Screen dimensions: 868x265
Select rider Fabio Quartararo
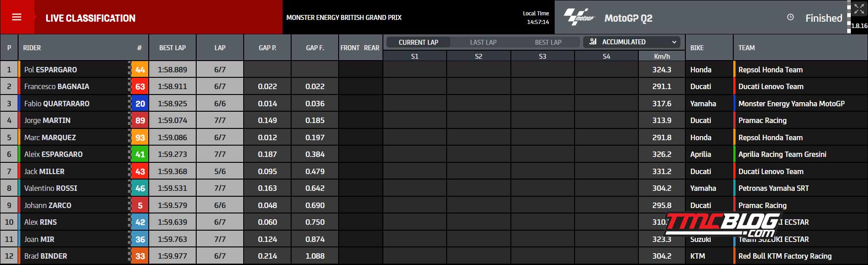57,104
